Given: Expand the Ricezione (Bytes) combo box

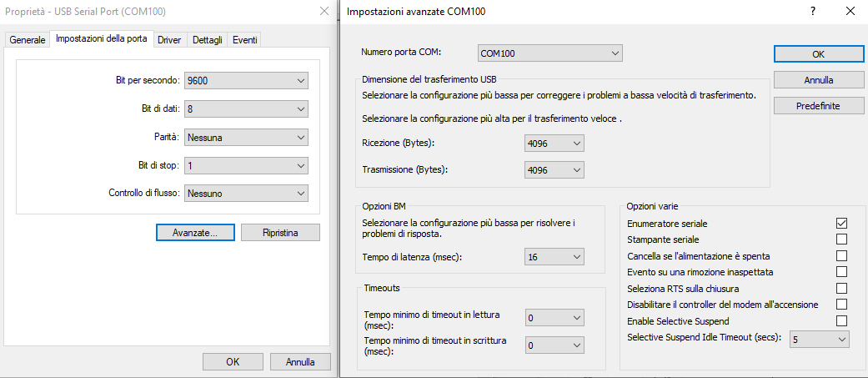Looking at the screenshot, I should (x=554, y=144).
